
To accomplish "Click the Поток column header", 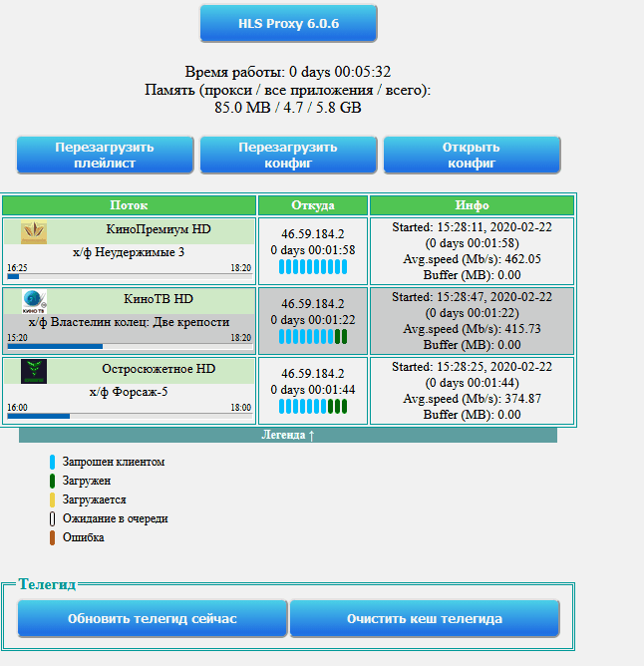I will (x=130, y=205).
